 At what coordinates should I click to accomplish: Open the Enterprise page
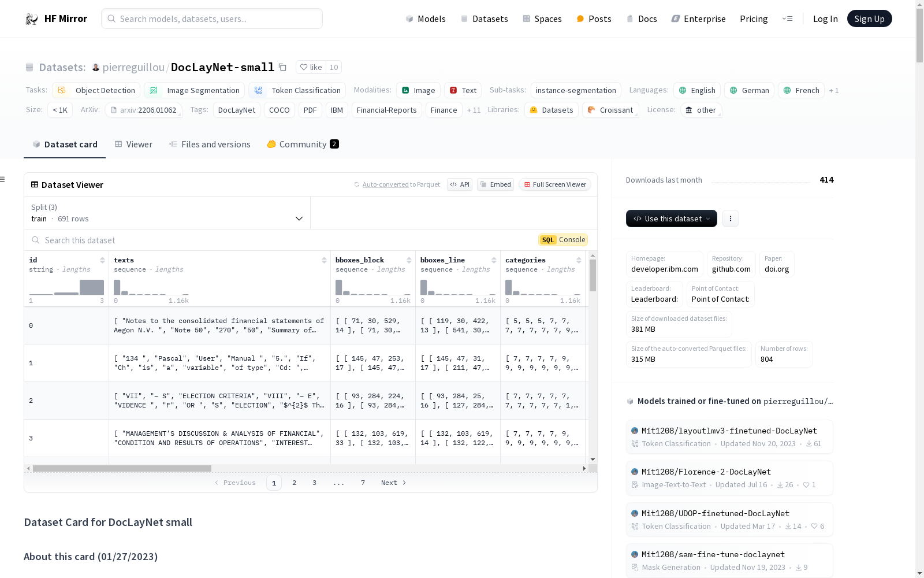pyautogui.click(x=698, y=19)
